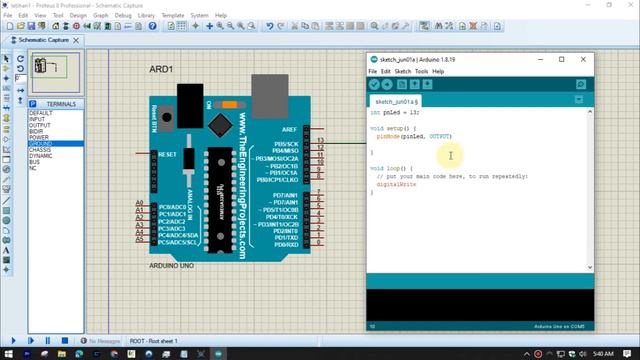Click the red circular icon in Proteus toolbar
Screen dimensions: 640x360
(x=76, y=26)
